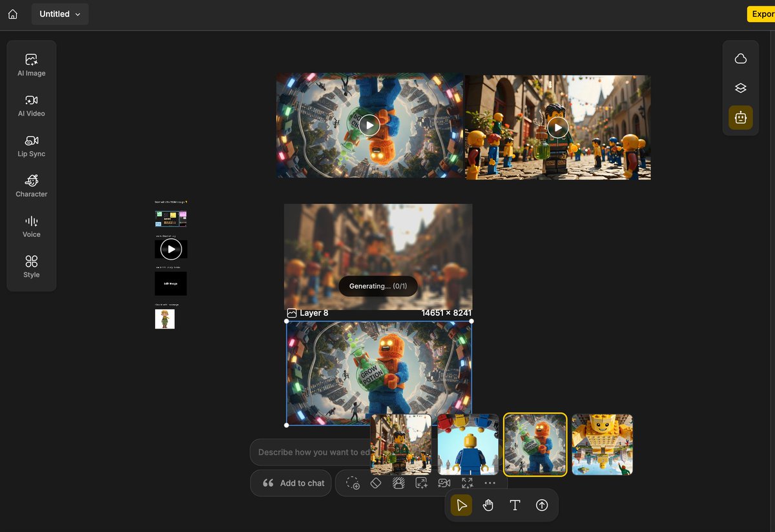Play the LEGO street scene video
775x532 pixels.
pyautogui.click(x=558, y=127)
